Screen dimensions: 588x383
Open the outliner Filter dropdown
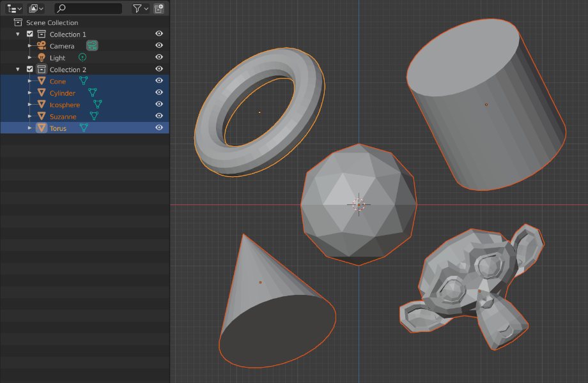click(x=140, y=8)
